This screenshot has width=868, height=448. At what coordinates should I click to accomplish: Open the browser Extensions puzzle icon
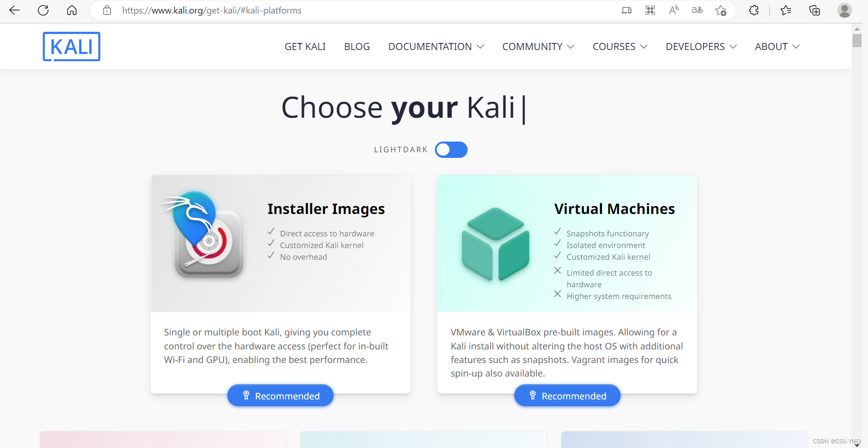(x=754, y=10)
